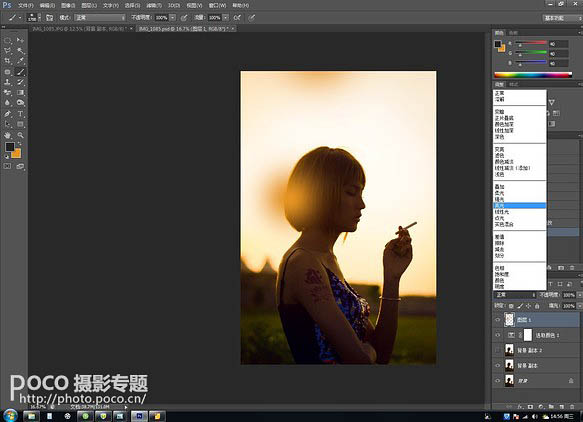Viewport: 583px width, 422px height.
Task: Open the brush mode dropdown in options bar
Action: coord(100,17)
